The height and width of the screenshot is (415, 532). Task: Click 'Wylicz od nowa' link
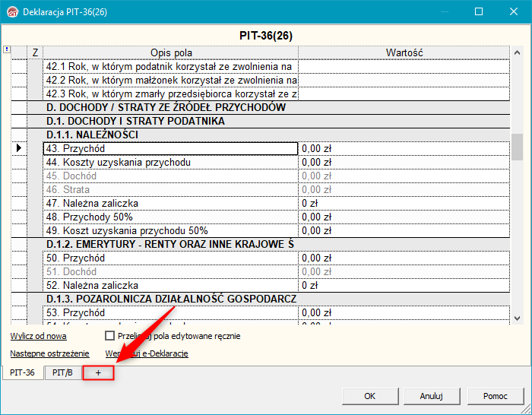pos(38,336)
